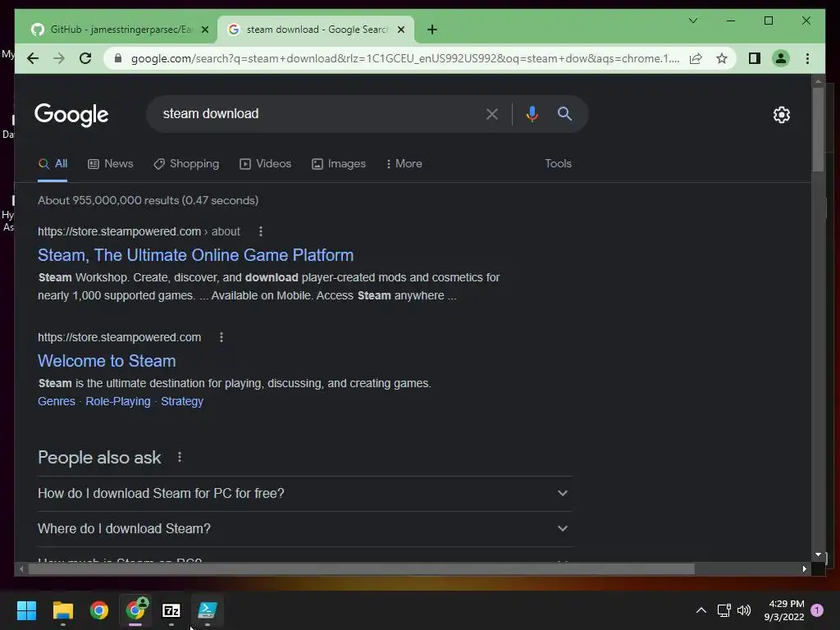View site info via the lock icon
Image resolution: width=840 pixels, height=630 pixels.
pyautogui.click(x=118, y=58)
